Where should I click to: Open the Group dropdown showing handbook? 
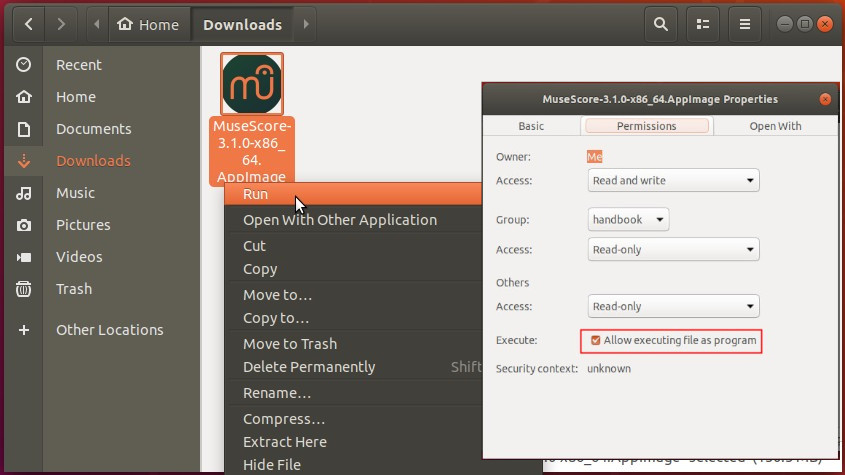click(628, 219)
